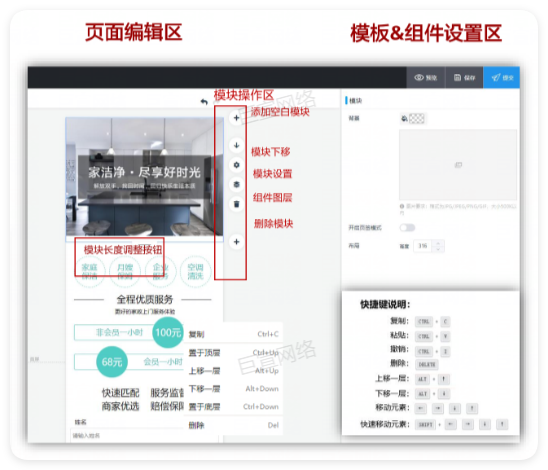Increase the height value with the up stepper
This screenshot has height=470, width=548.
point(438,243)
